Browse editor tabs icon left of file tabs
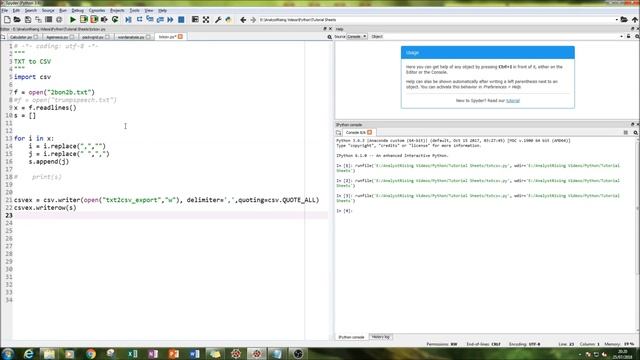Viewport: 640px width, 360px height. coord(3,37)
